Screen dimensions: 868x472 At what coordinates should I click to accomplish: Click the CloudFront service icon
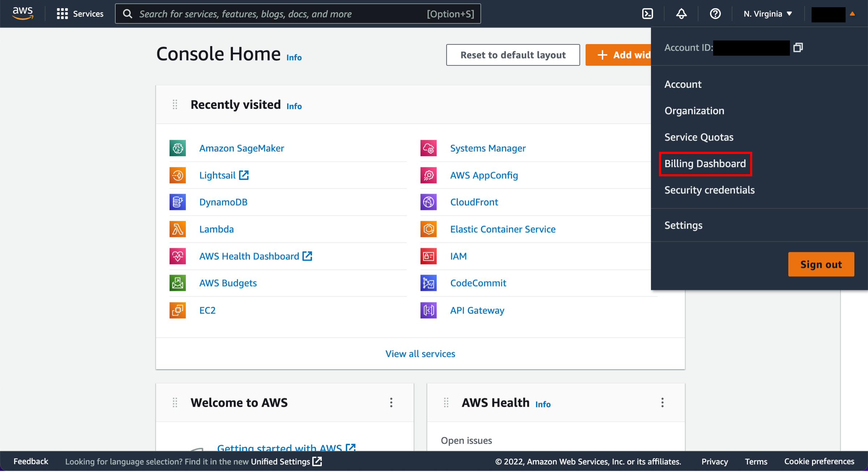click(429, 202)
